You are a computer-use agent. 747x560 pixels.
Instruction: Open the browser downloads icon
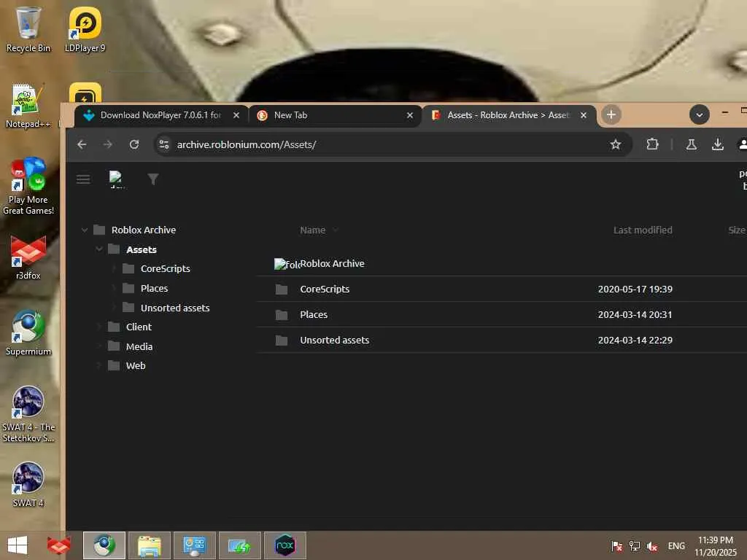[x=718, y=144]
